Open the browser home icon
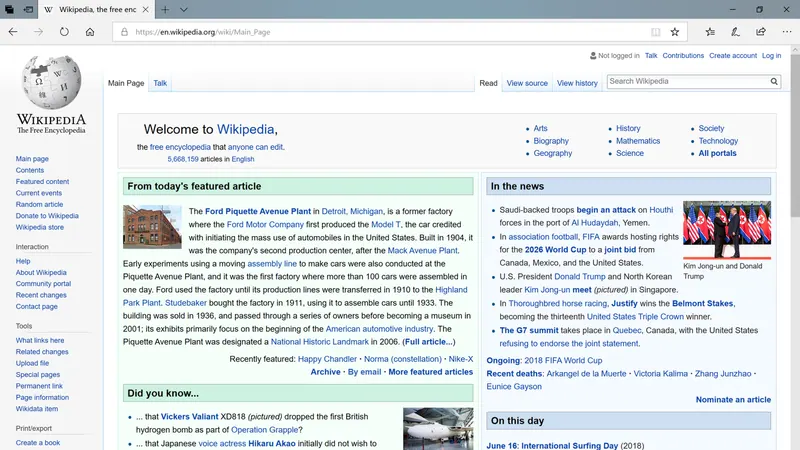 (x=90, y=32)
